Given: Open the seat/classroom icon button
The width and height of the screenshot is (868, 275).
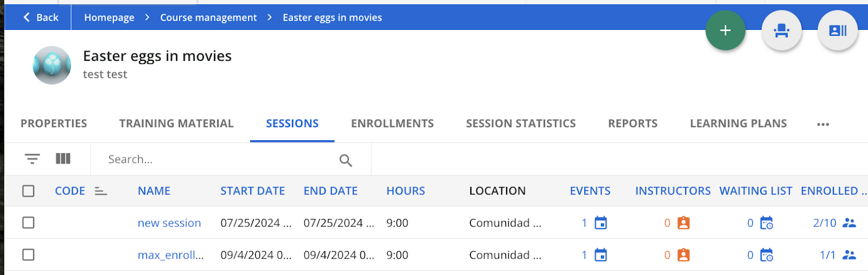Looking at the screenshot, I should pyautogui.click(x=781, y=30).
